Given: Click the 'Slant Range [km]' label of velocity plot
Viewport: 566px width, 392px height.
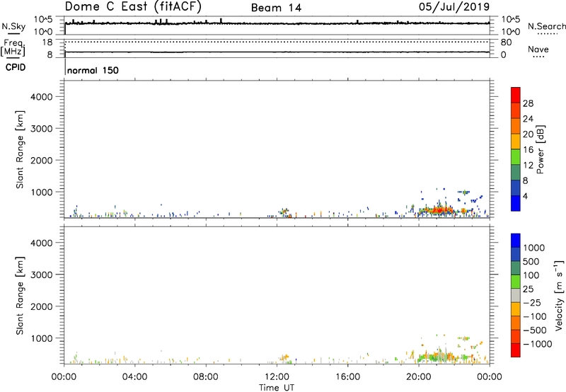Looking at the screenshot, I should [x=20, y=295].
